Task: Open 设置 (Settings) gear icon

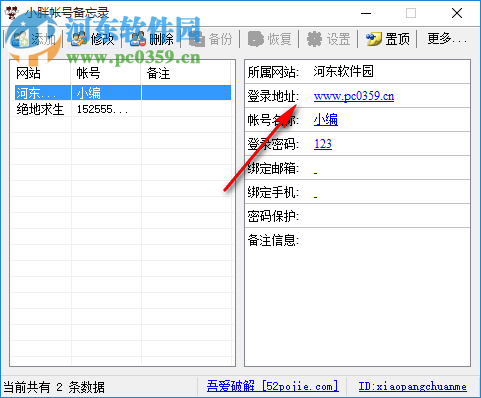Action: [x=314, y=39]
